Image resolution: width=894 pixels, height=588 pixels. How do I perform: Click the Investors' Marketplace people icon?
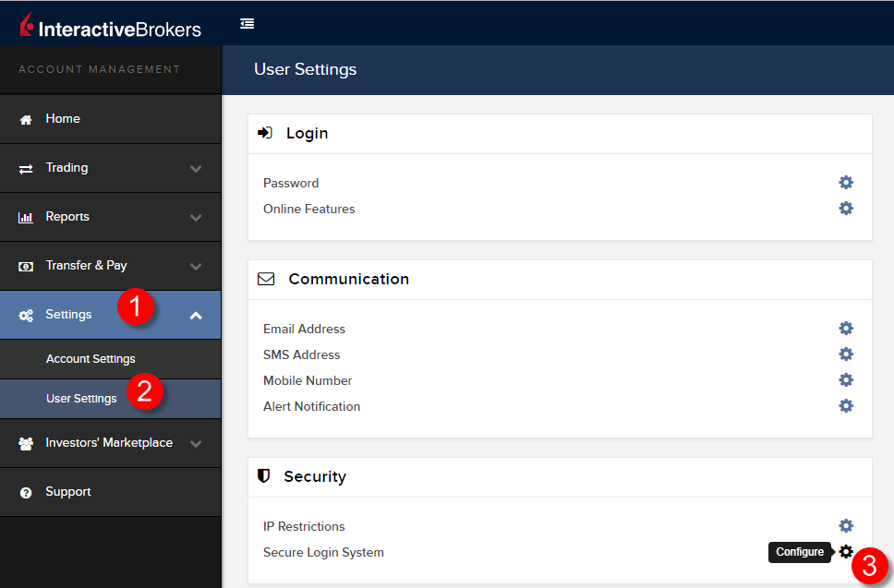(26, 444)
